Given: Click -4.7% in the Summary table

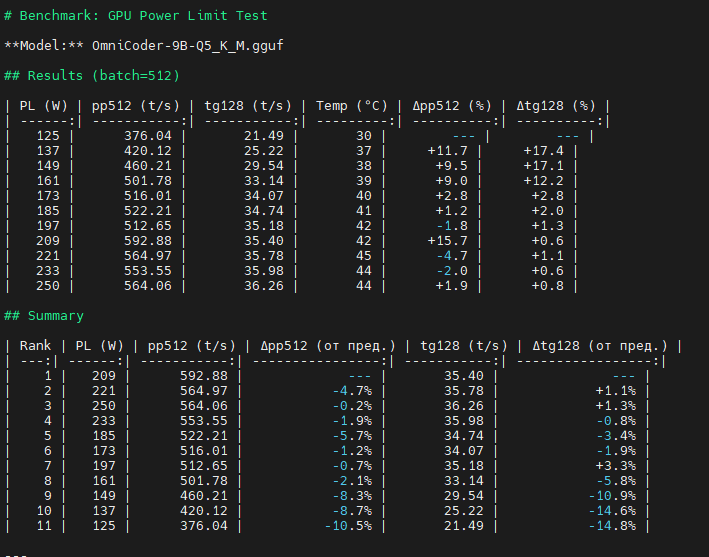Looking at the screenshot, I should coord(352,391).
